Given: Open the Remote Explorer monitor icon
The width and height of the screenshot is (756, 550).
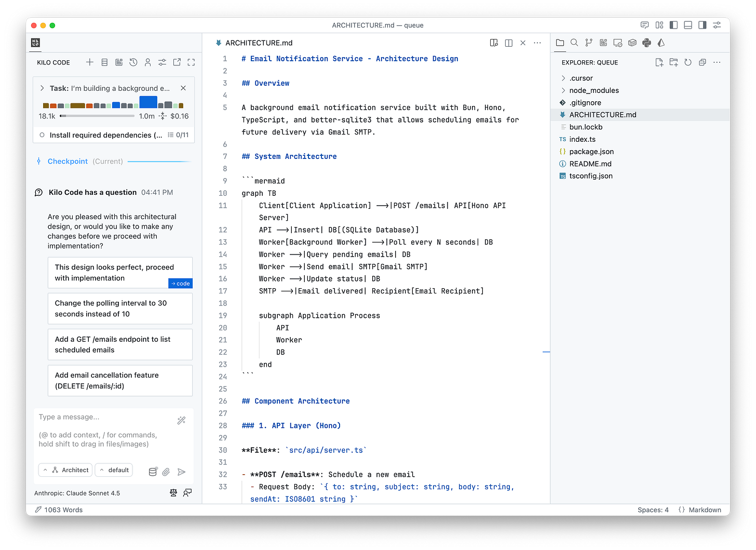Looking at the screenshot, I should pos(618,43).
